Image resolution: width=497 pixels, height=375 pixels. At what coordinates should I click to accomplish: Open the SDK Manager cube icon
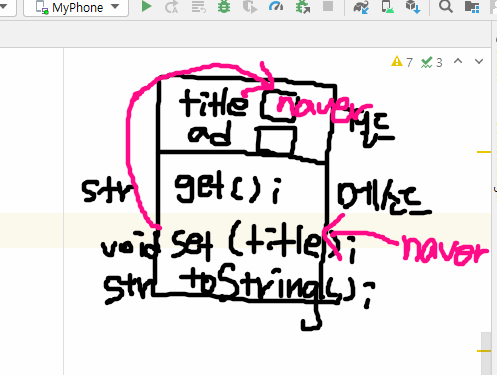413,7
